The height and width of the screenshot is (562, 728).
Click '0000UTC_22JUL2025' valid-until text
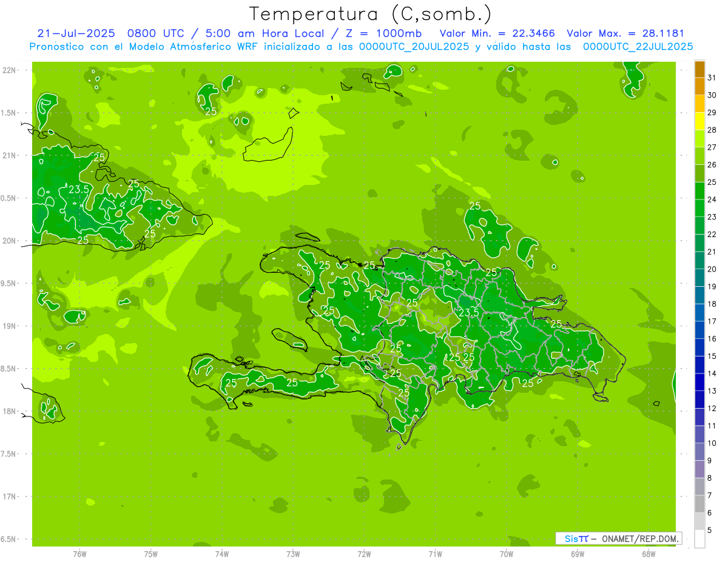(638, 47)
